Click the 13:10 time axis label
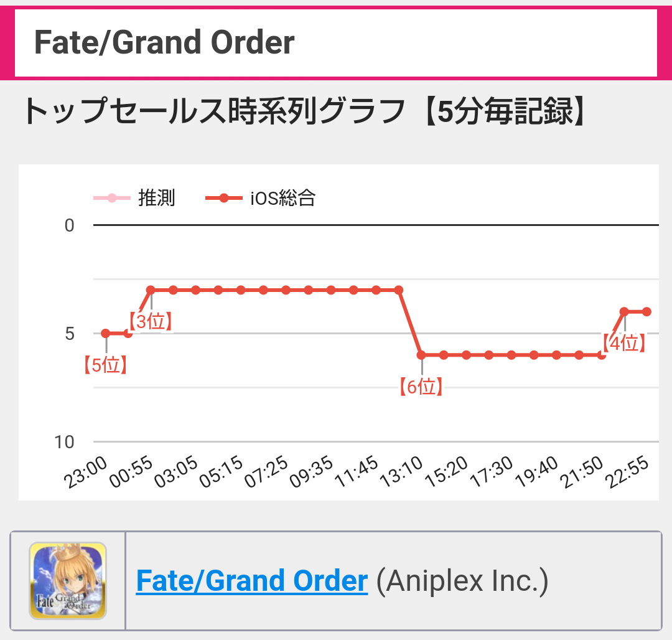This screenshot has height=640, width=672. [401, 471]
